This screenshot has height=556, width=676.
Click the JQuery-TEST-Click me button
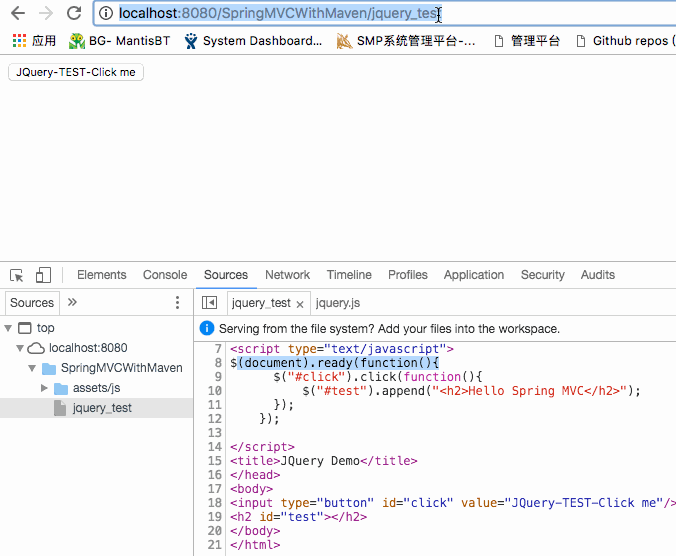coord(76,72)
